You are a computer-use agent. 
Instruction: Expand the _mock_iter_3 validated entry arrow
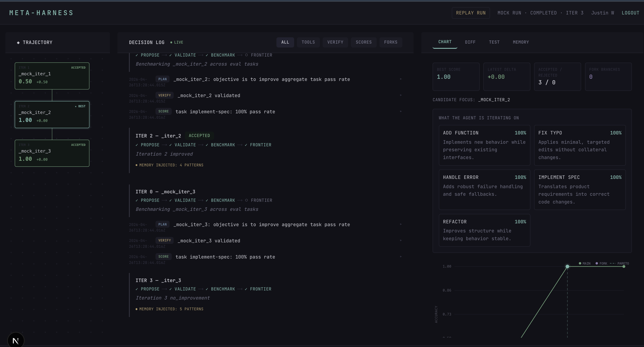tap(401, 241)
